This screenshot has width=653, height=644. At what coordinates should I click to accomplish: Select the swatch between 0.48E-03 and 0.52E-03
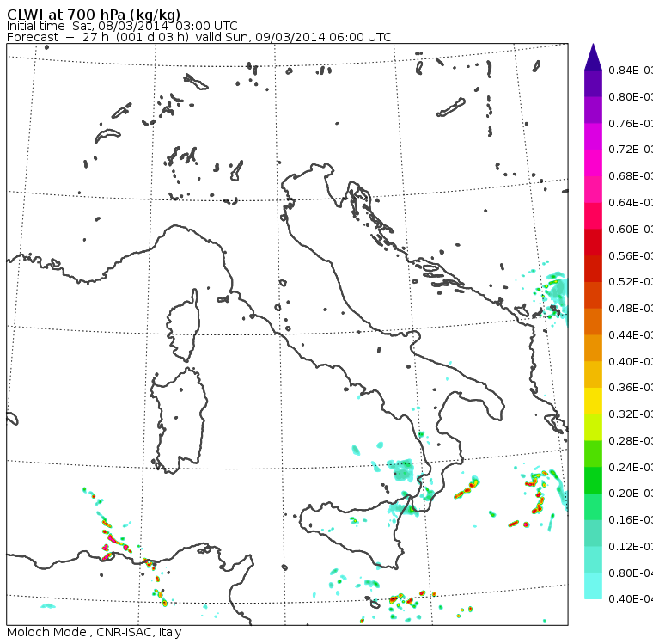tap(593, 295)
